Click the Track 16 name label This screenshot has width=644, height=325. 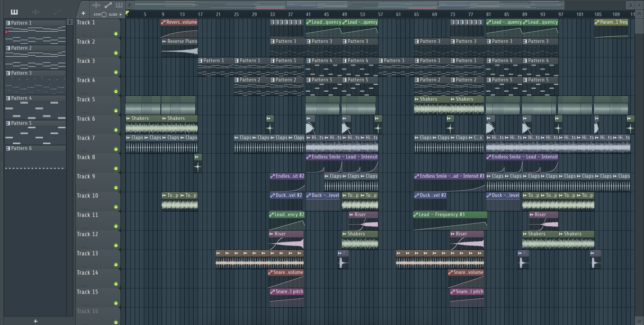pos(87,312)
